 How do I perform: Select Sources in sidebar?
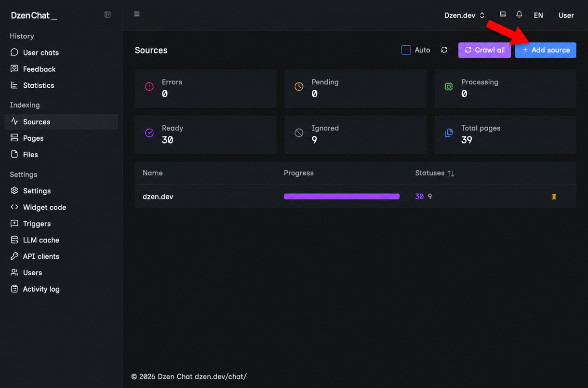point(61,122)
